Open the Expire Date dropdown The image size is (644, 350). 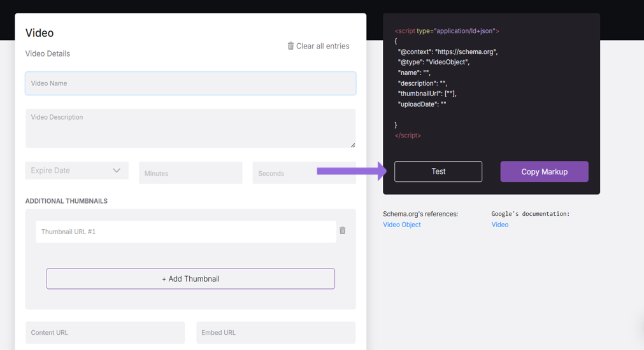point(77,171)
